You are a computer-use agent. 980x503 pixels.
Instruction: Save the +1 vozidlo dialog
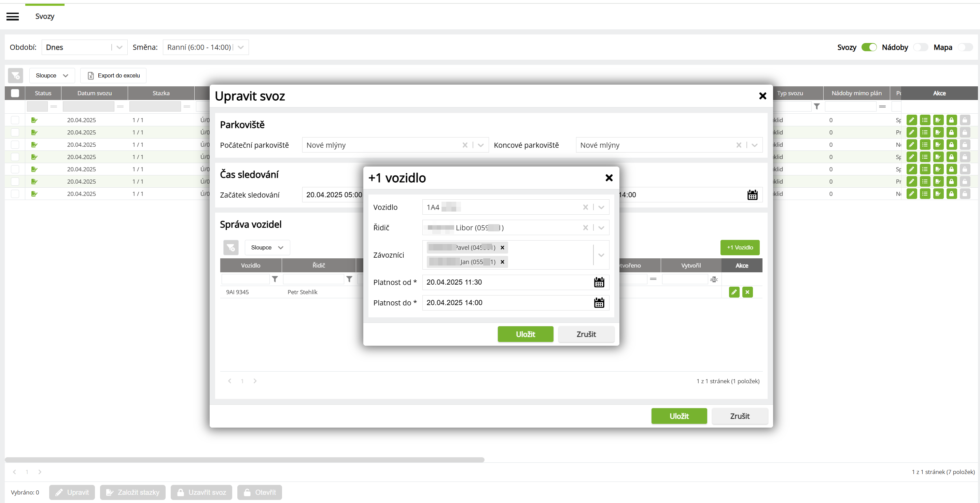pyautogui.click(x=525, y=334)
